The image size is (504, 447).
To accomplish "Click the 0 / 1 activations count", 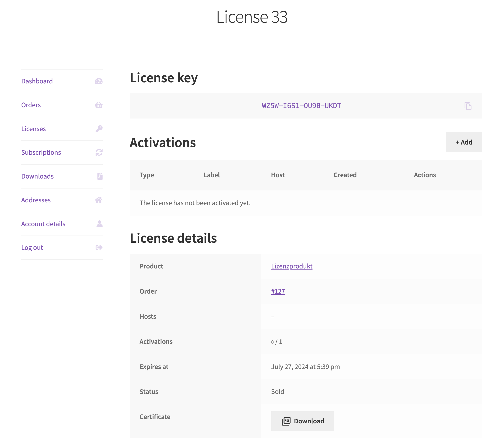I will (x=277, y=341).
